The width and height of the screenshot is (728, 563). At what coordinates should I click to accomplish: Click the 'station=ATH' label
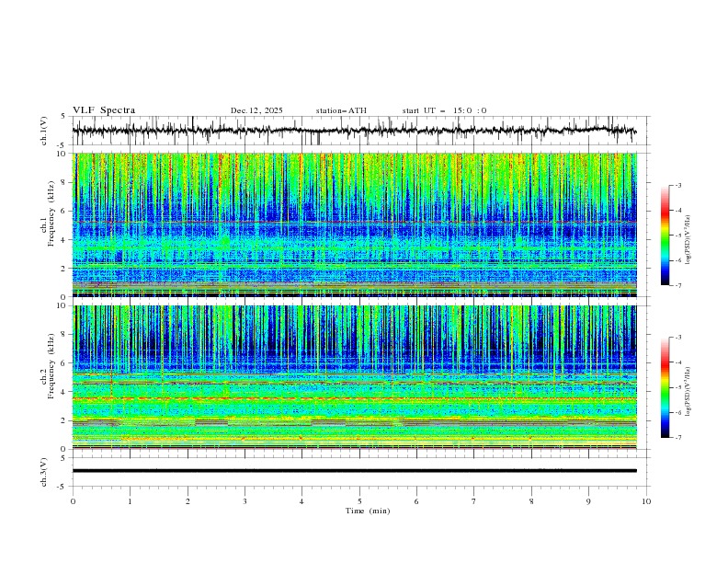[341, 110]
